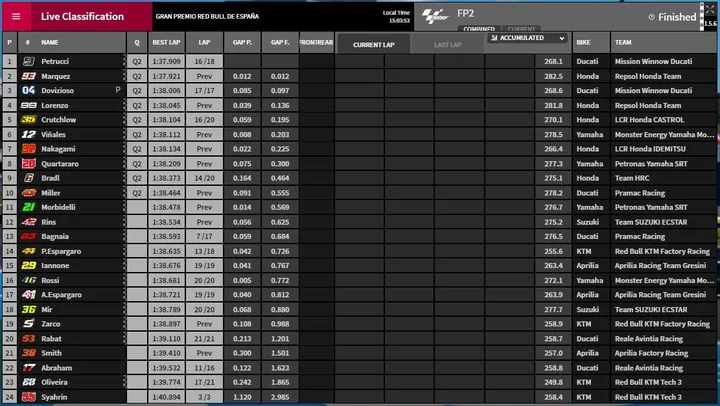Click Oliveira's speed 249.8

tap(553, 382)
